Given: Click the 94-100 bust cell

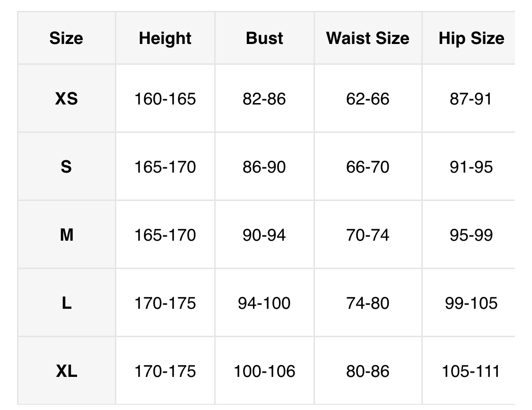Looking at the screenshot, I should (264, 303).
